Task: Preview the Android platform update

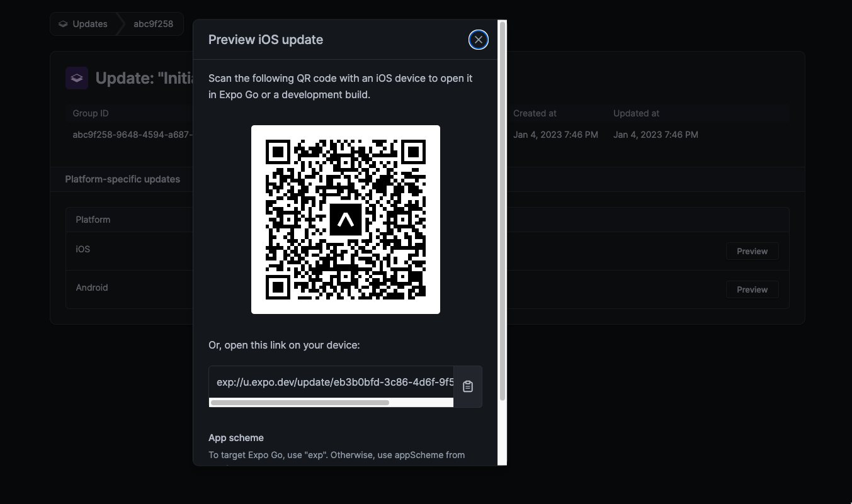Action: click(752, 289)
